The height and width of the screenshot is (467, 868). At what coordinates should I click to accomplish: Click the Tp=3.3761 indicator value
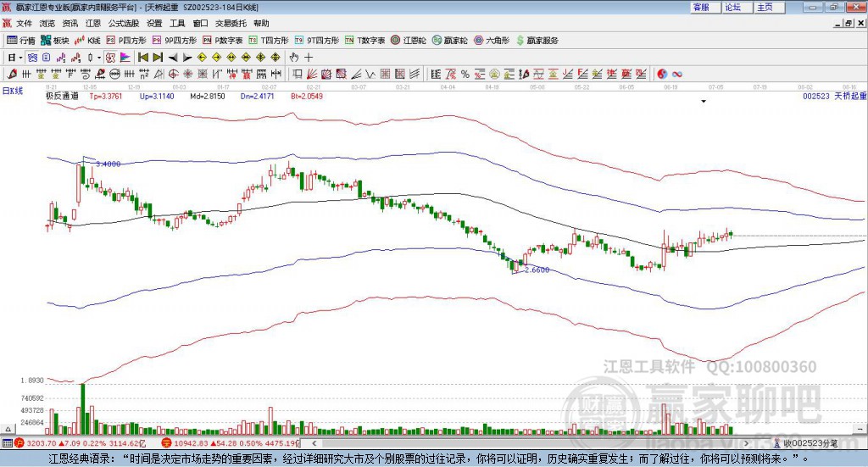(106, 96)
